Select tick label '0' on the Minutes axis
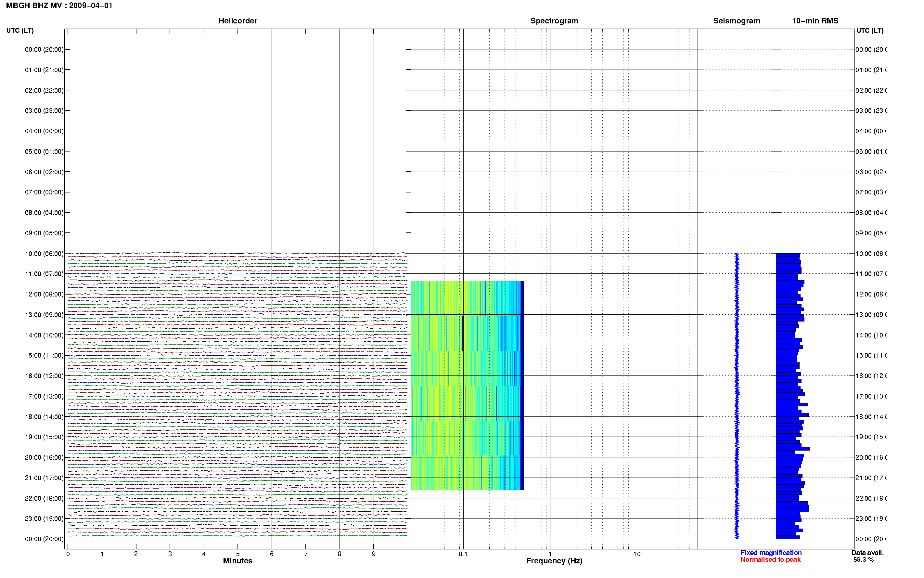 click(x=68, y=554)
